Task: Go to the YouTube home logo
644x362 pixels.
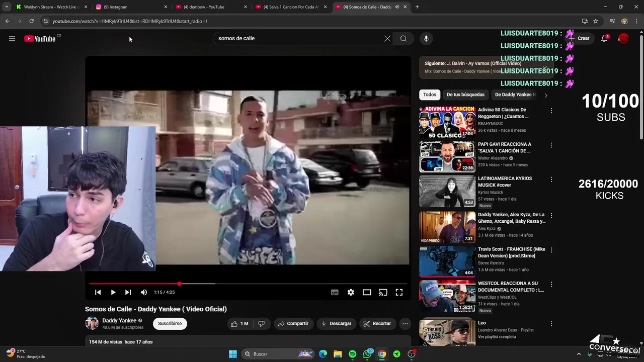Action: tap(40, 39)
